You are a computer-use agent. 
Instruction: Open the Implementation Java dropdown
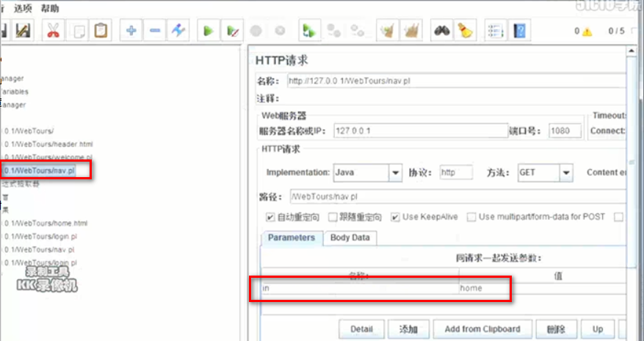tap(395, 173)
